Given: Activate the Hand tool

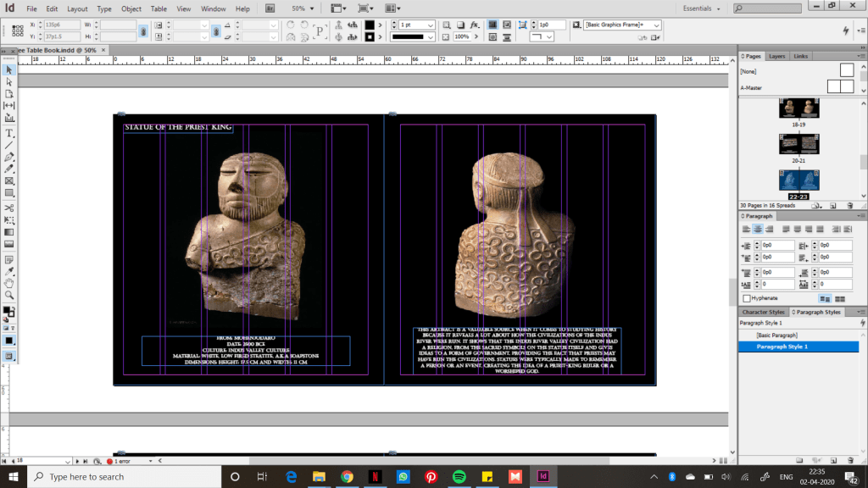Looking at the screenshot, I should click(x=9, y=282).
